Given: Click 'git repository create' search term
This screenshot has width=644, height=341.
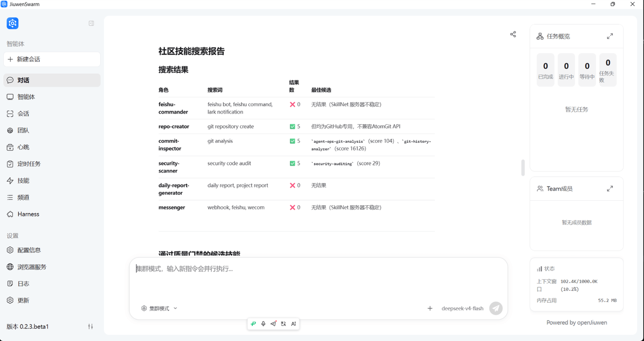Looking at the screenshot, I should point(230,126).
